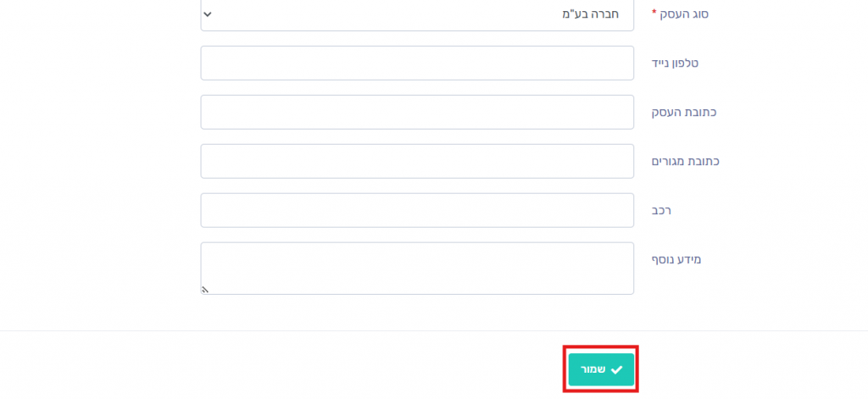Viewport: 868px width, 399px height.
Task: Click the red required asterisk by 'סוג העסק'
Action: click(x=654, y=14)
